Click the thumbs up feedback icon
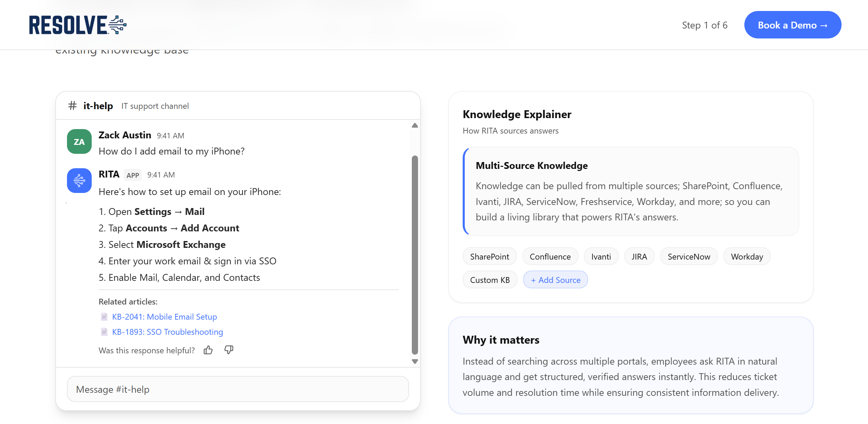 pyautogui.click(x=208, y=350)
